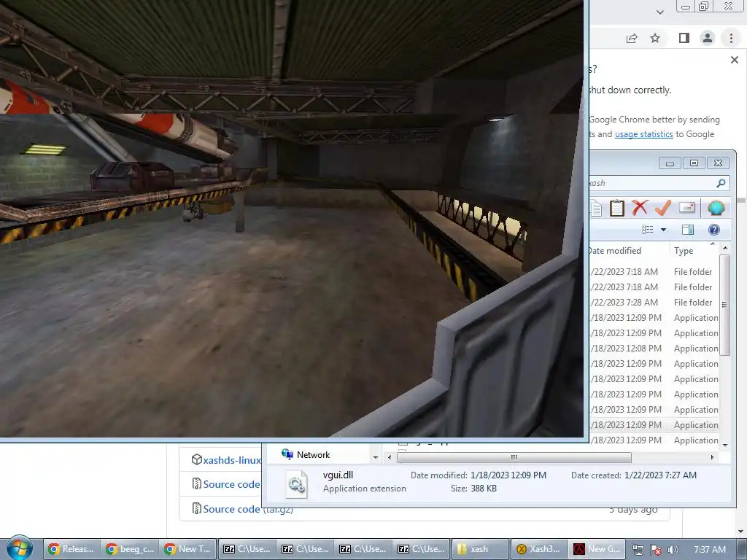747x560 pixels.
Task: Click the Explorer scroll down arrow
Action: (x=724, y=446)
